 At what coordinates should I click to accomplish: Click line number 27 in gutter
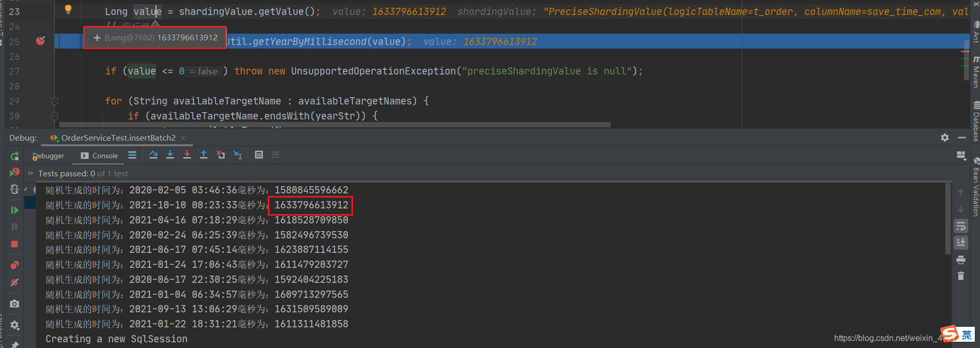pos(14,71)
